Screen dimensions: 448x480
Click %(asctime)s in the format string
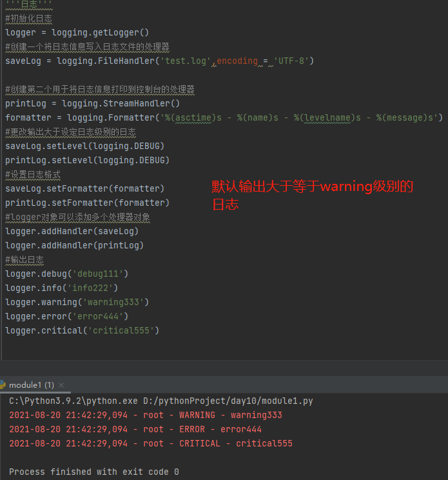point(193,117)
